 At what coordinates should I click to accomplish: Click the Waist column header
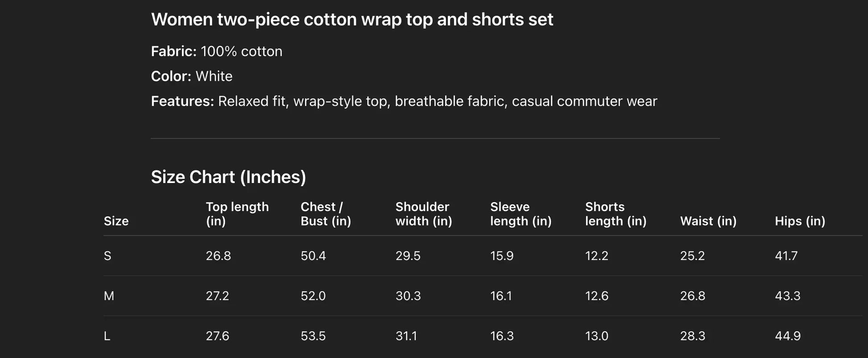[x=708, y=221]
